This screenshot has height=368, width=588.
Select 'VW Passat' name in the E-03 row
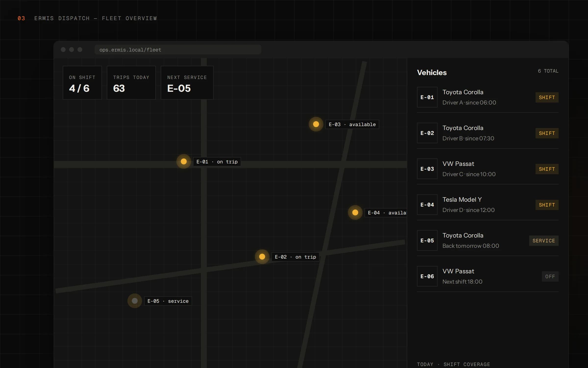(458, 164)
